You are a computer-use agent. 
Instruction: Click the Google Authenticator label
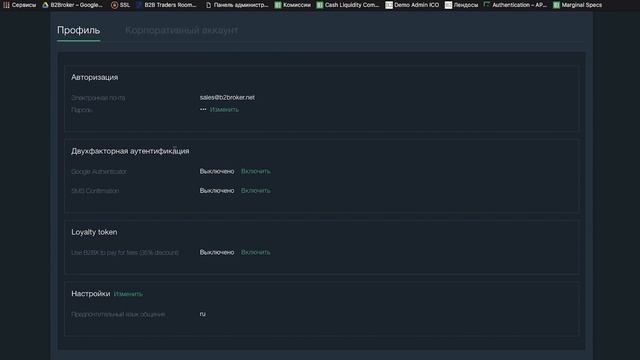click(x=99, y=172)
